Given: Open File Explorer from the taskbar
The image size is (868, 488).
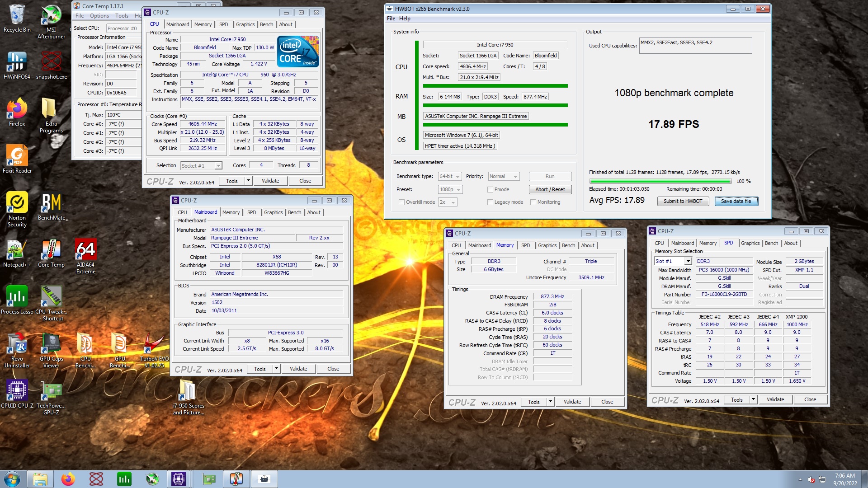Looking at the screenshot, I should [40, 479].
